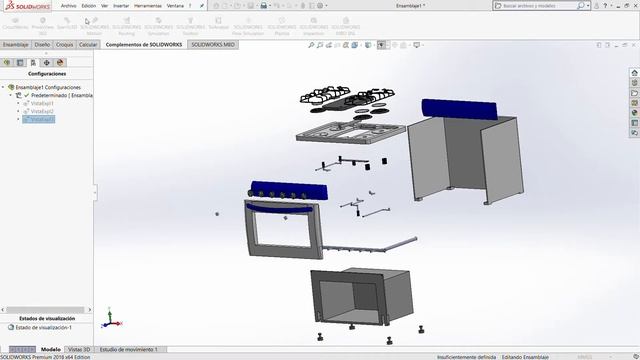Switch to the Ensamblaje ribbon tab
The height and width of the screenshot is (360, 640).
point(16,44)
